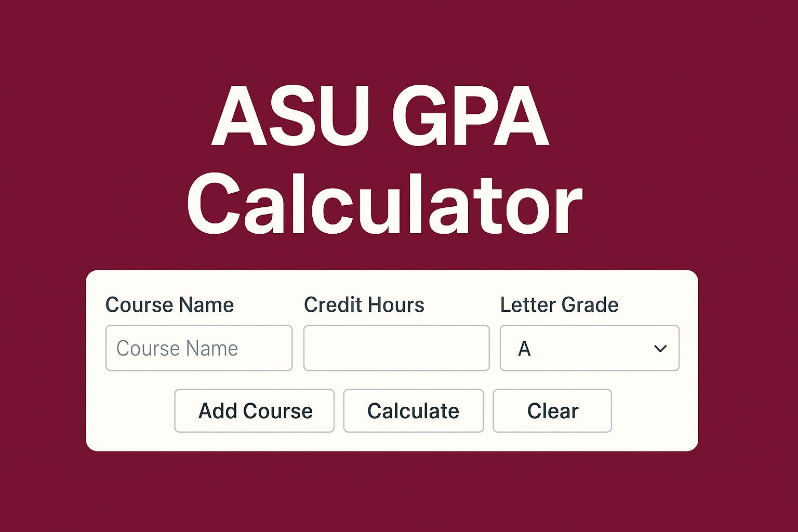This screenshot has height=532, width=798.
Task: Open the Letter Grade dropdown
Action: [590, 348]
